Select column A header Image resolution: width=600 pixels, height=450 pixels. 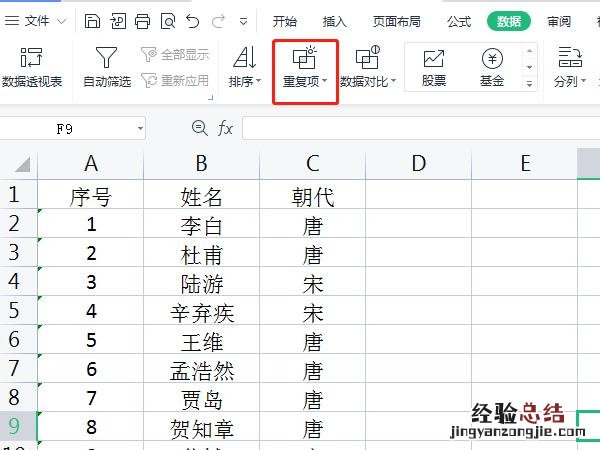tap(91, 164)
